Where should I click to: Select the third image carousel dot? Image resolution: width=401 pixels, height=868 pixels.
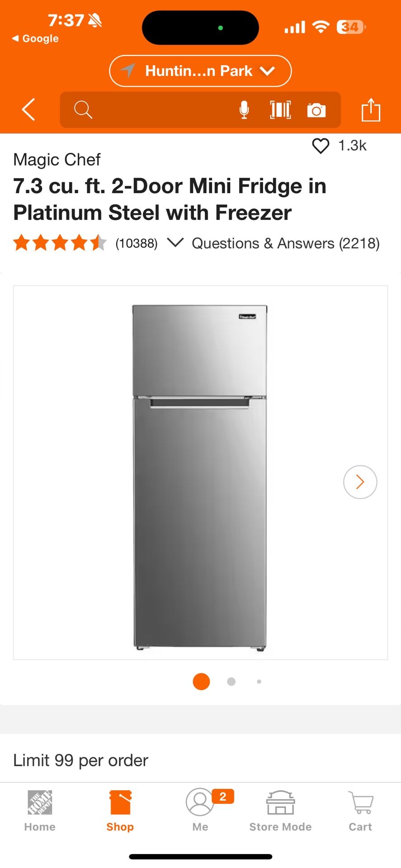259,681
